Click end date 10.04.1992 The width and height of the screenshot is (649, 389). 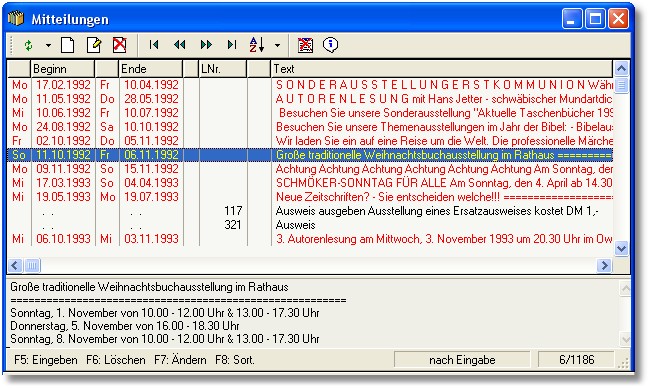point(151,85)
